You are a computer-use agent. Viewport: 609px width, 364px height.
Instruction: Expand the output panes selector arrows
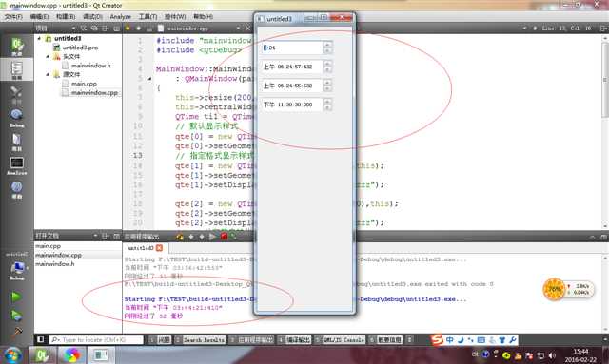409,340
